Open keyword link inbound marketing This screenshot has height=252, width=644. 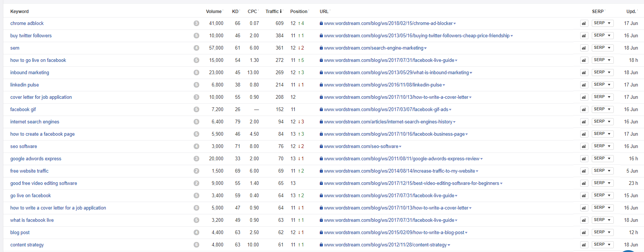pos(29,72)
